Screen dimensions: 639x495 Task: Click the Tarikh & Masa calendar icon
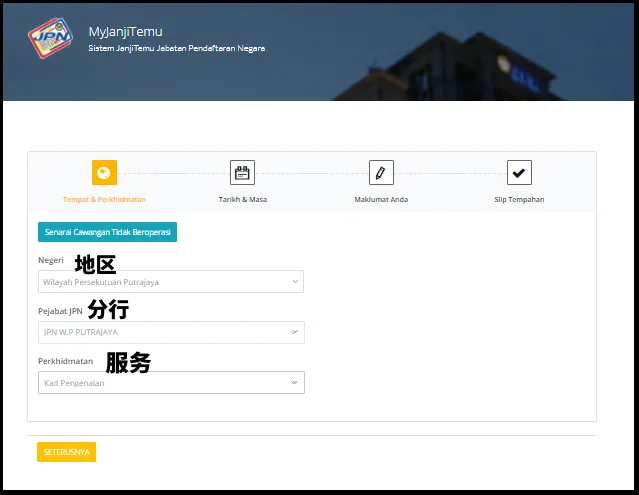[242, 173]
